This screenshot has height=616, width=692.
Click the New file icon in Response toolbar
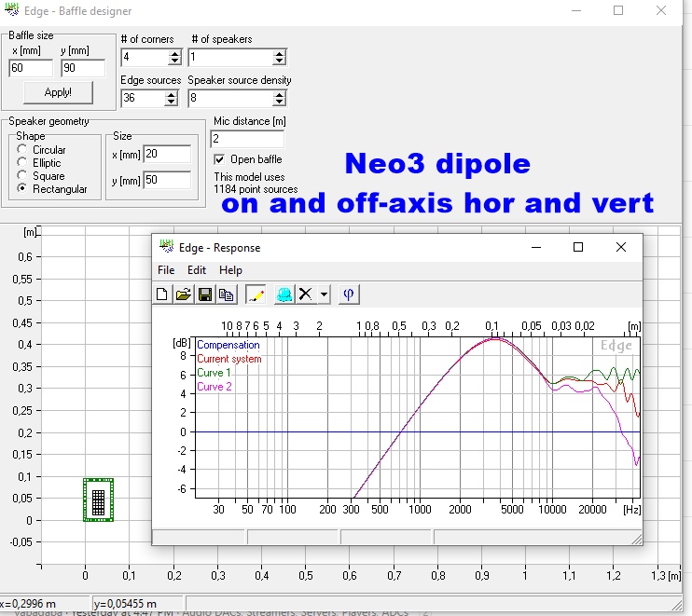(162, 294)
